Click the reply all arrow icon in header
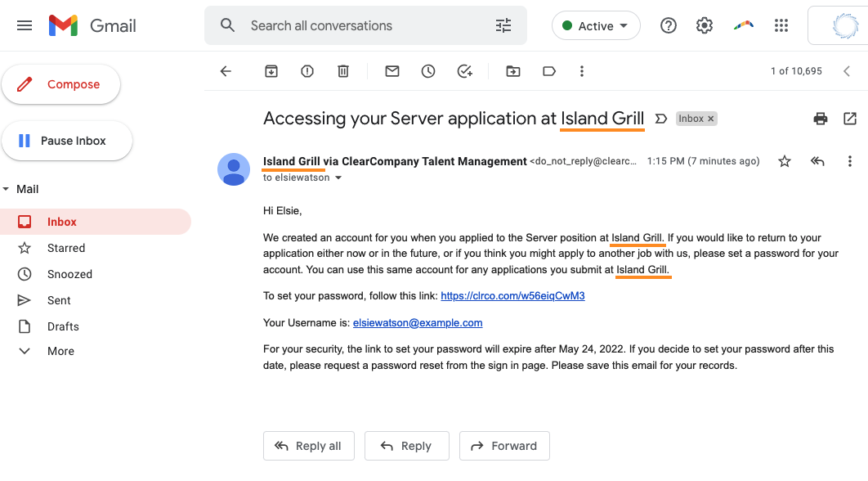The width and height of the screenshot is (868, 481). tap(817, 161)
